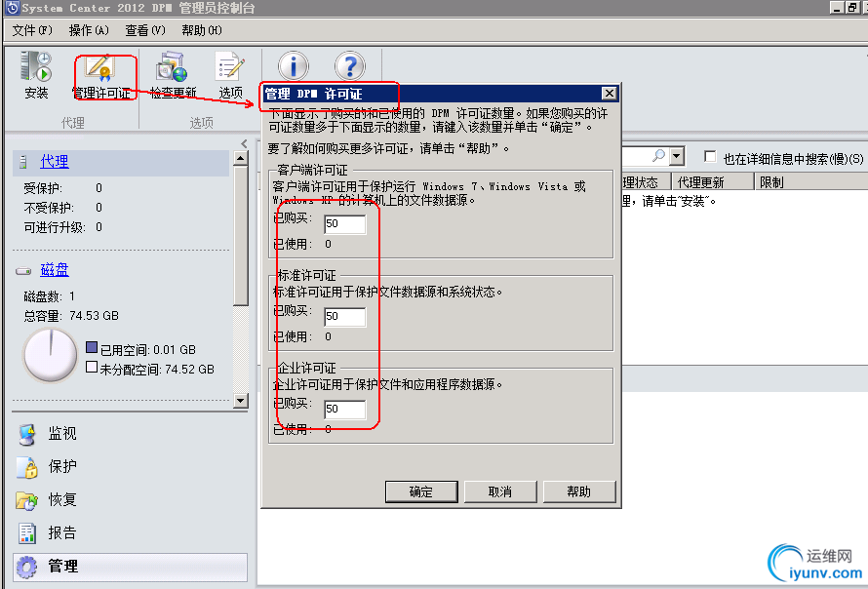868x589 pixels.
Task: Click the 帮助 button in license dialog
Action: click(x=579, y=491)
